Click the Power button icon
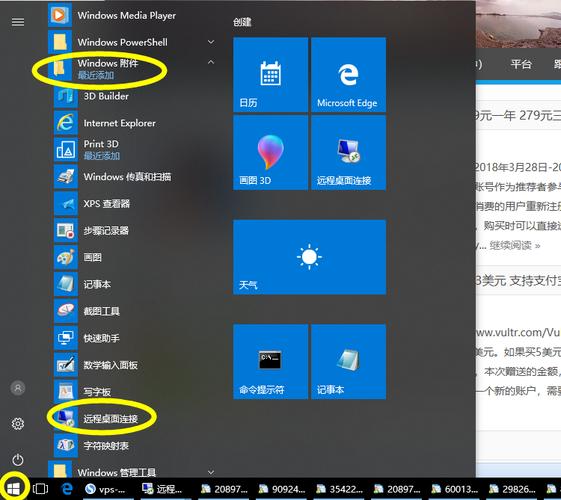The width and height of the screenshot is (561, 500). click(18, 460)
